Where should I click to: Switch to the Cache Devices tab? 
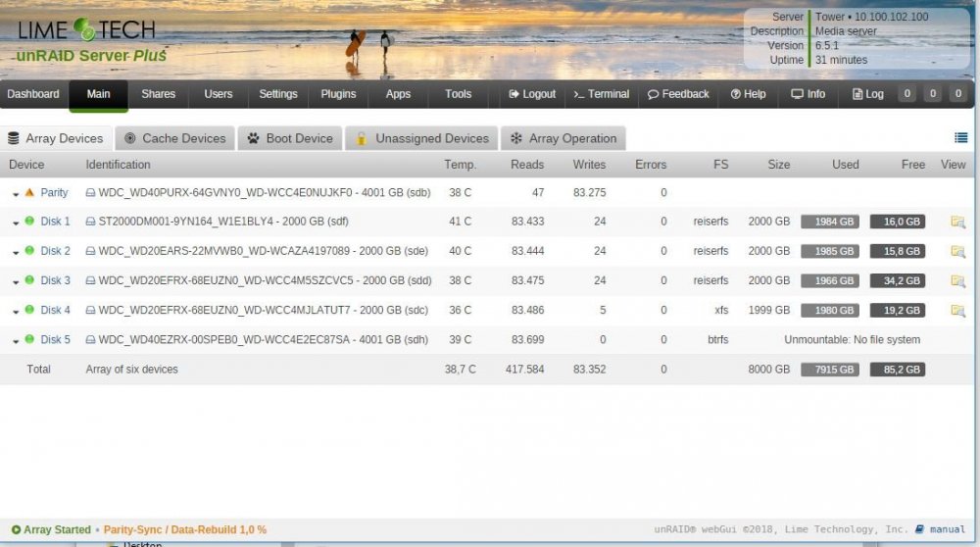tap(175, 138)
